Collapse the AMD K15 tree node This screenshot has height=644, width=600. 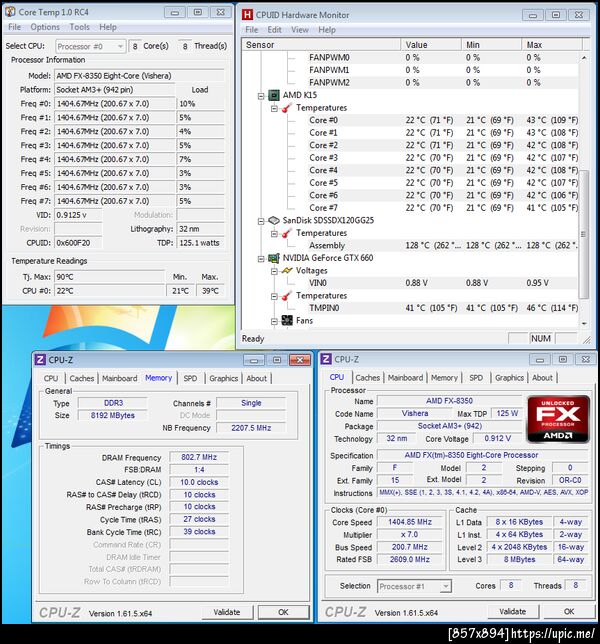pyautogui.click(x=261, y=96)
